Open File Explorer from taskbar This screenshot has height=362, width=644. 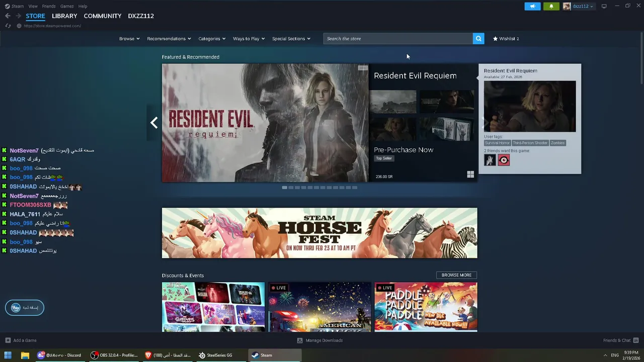point(25,355)
